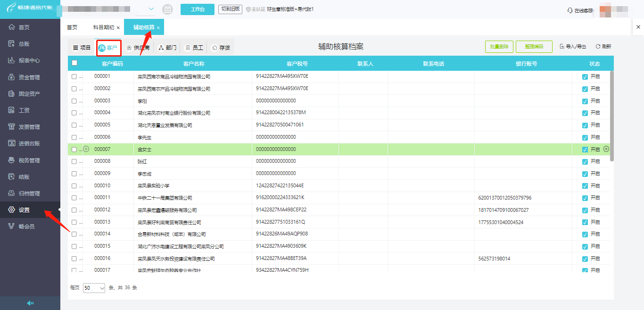The height and width of the screenshot is (310, 644).
Task: Click the 批量删除 button
Action: click(x=499, y=47)
